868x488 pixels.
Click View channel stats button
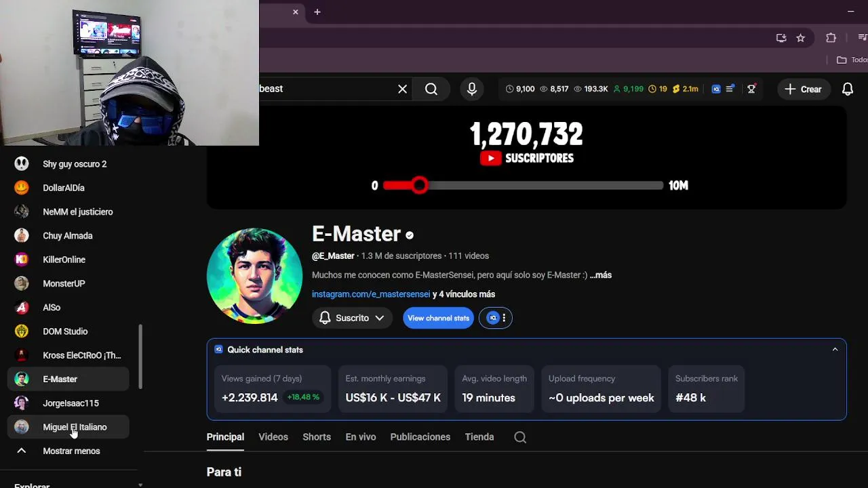pos(438,318)
